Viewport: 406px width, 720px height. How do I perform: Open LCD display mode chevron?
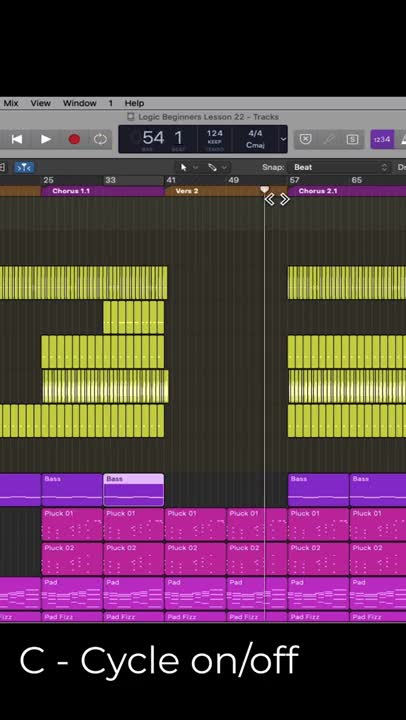pyautogui.click(x=283, y=139)
